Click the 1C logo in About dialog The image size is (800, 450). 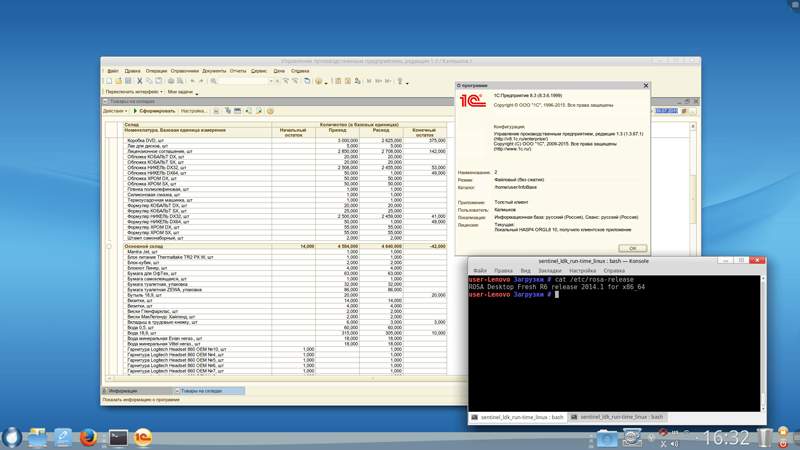tap(473, 100)
